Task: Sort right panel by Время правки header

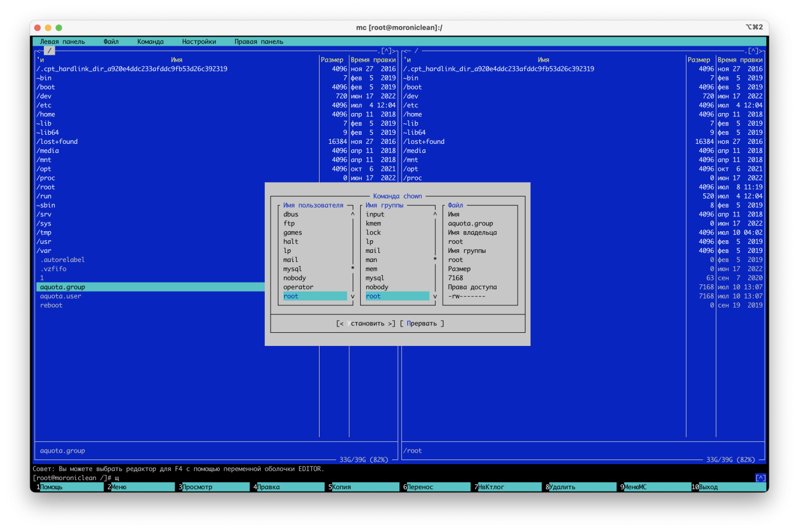Action: 740,60
